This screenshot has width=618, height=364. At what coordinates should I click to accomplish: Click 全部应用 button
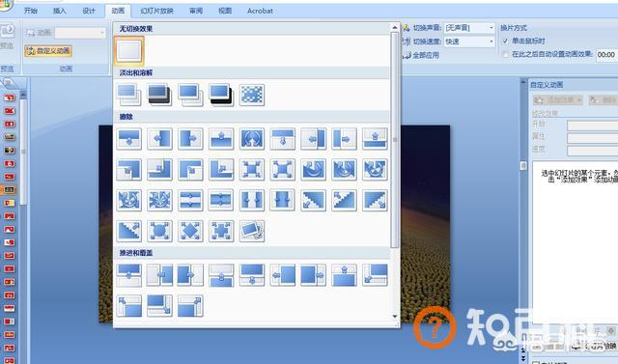tap(421, 55)
